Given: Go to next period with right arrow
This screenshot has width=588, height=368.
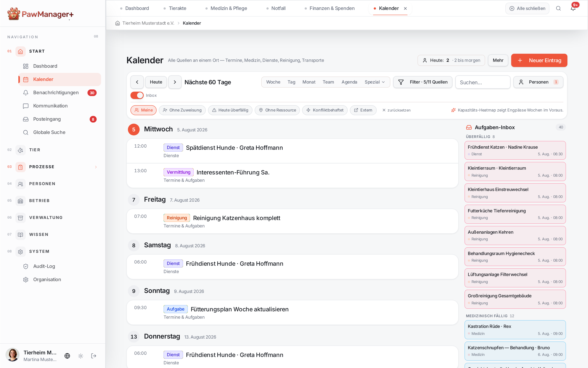Looking at the screenshot, I should click(175, 82).
